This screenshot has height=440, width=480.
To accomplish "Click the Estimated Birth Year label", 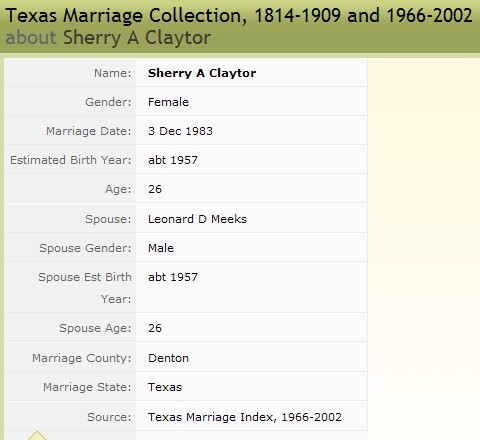I will [x=71, y=160].
